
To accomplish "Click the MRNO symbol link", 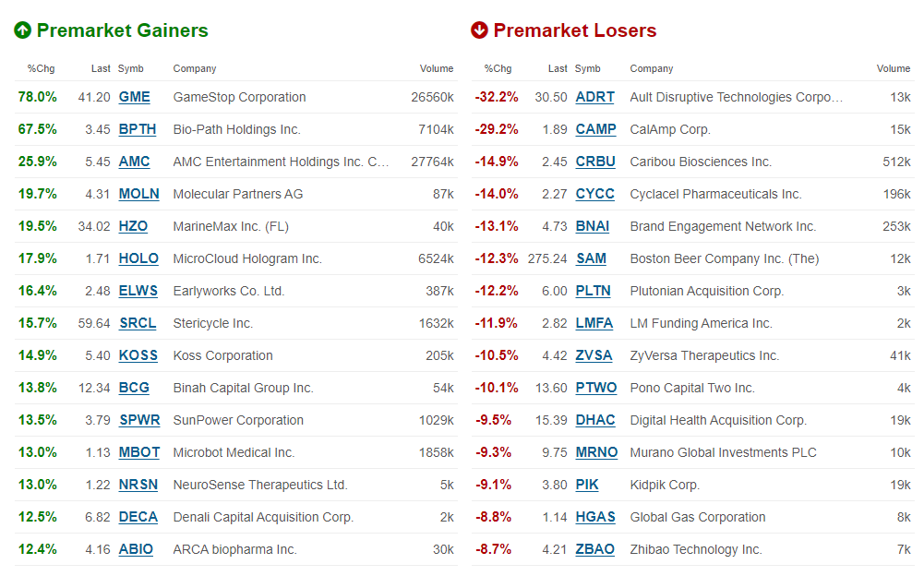I will click(x=596, y=452).
